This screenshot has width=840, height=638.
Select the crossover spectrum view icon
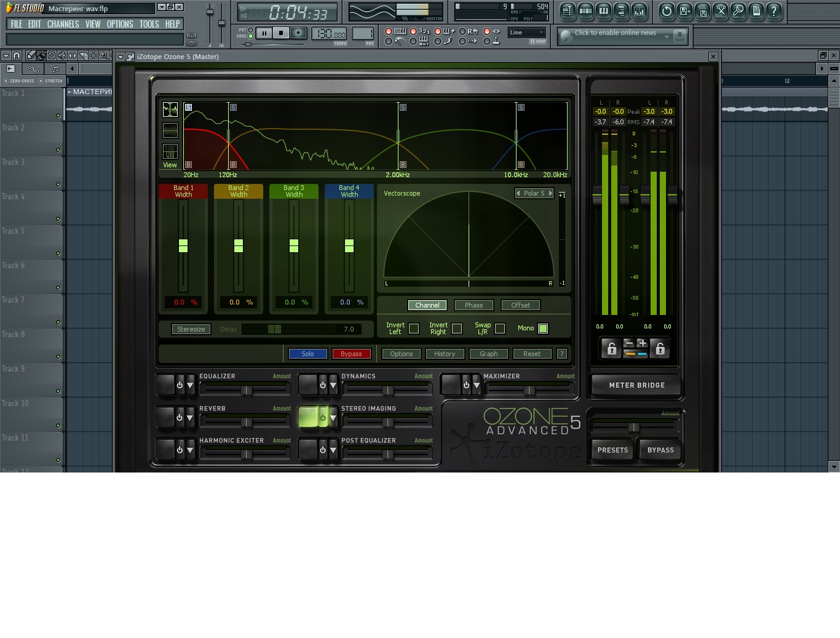coord(170,110)
